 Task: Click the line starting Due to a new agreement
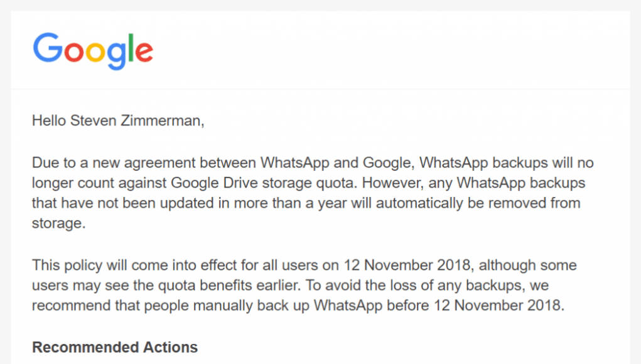[313, 163]
